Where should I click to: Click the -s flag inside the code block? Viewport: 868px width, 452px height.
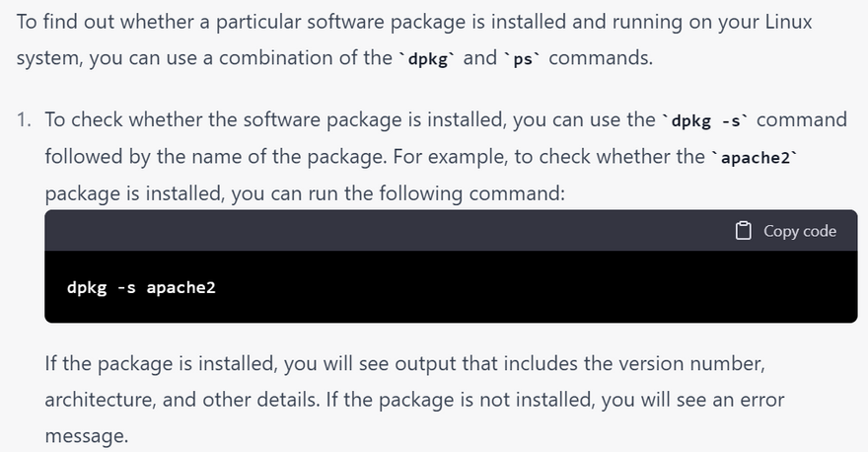pos(126,288)
